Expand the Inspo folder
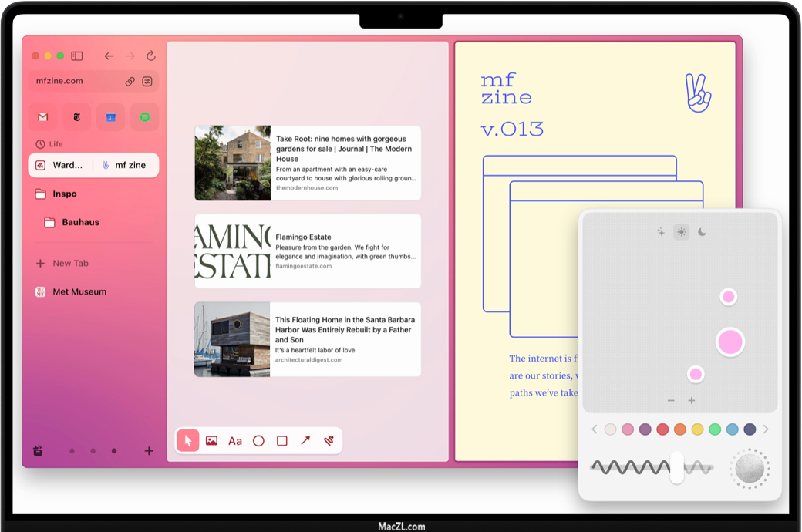 [x=65, y=194]
